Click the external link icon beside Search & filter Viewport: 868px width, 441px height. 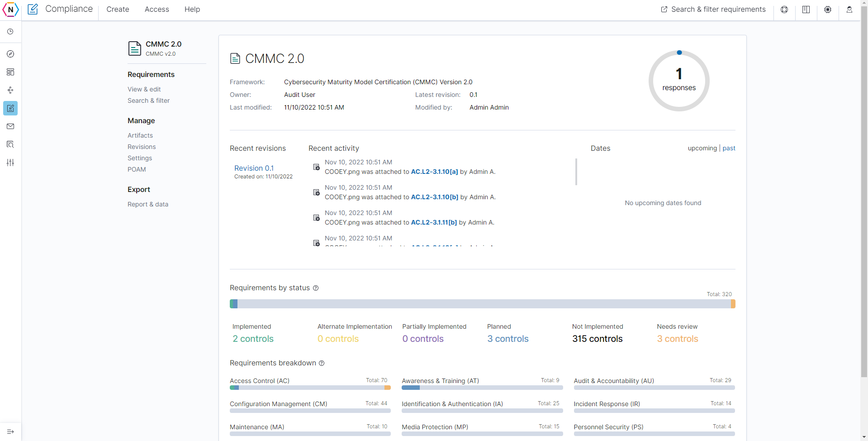click(x=664, y=10)
